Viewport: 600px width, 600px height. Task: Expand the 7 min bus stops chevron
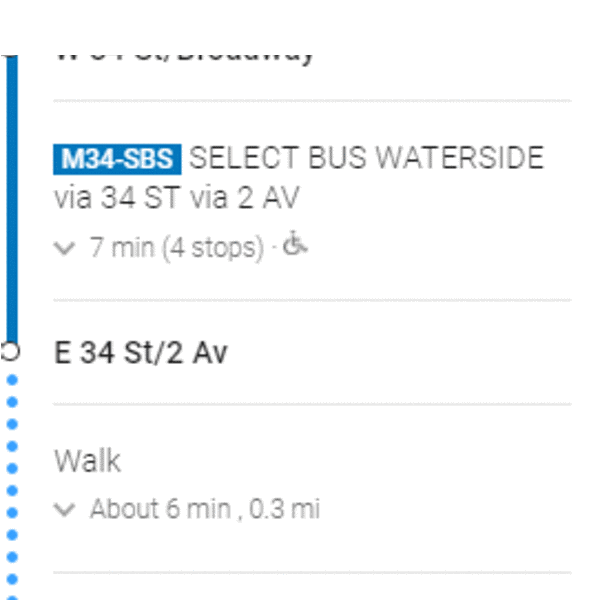pos(65,248)
